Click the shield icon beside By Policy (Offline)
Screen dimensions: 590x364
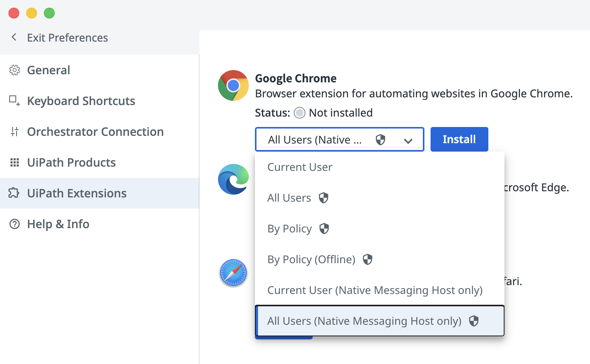[x=368, y=259]
